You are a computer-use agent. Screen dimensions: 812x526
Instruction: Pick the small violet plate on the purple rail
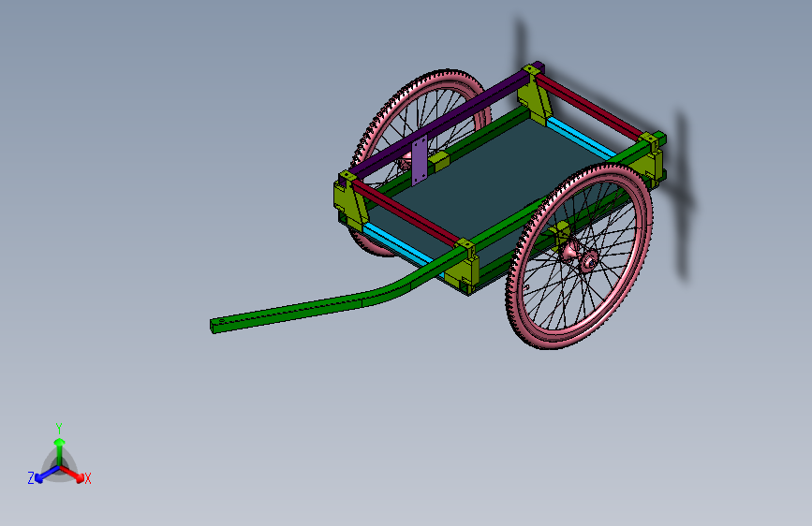420,160
